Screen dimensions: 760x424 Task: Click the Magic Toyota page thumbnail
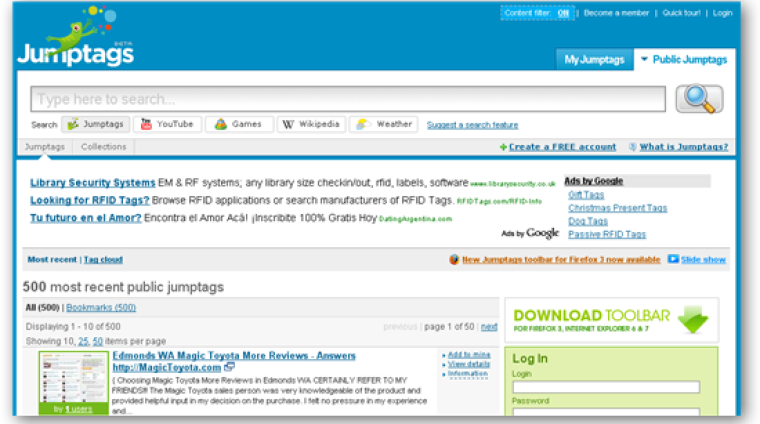point(74,377)
